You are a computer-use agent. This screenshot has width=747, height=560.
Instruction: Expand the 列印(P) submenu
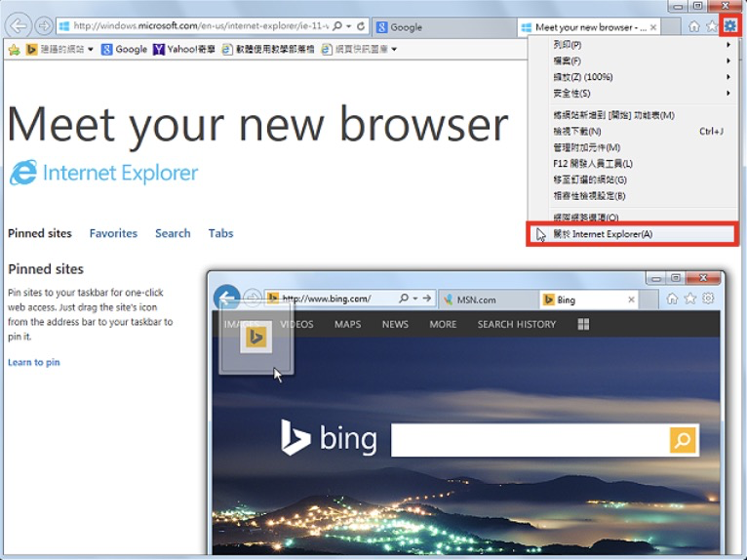click(727, 44)
